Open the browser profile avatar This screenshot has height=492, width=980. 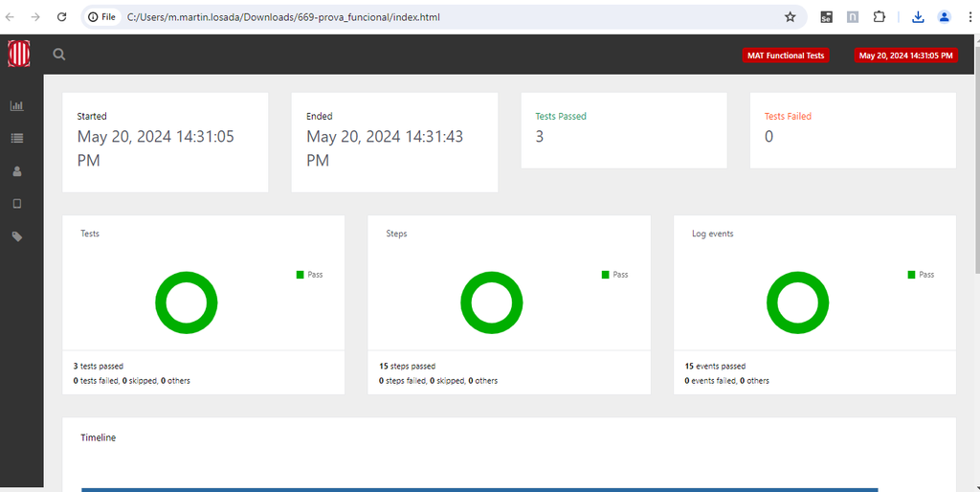945,17
